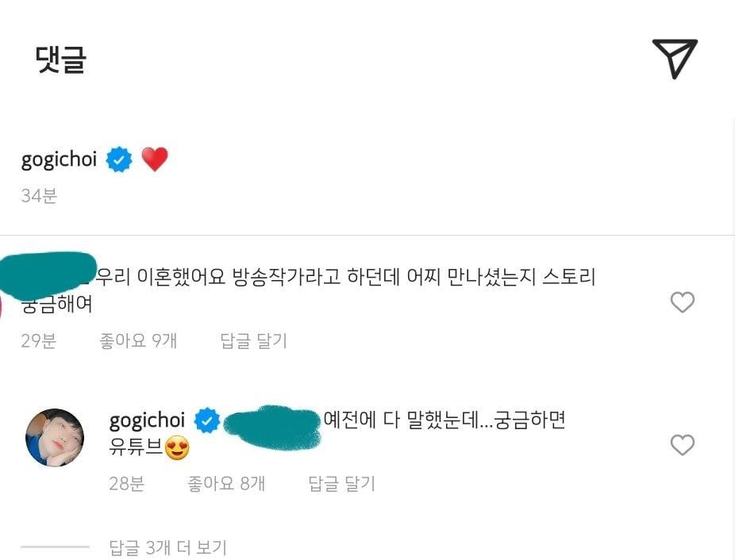The image size is (735, 560).
Task: View likes on the comment: 좋아요 9개
Action: pos(138,341)
